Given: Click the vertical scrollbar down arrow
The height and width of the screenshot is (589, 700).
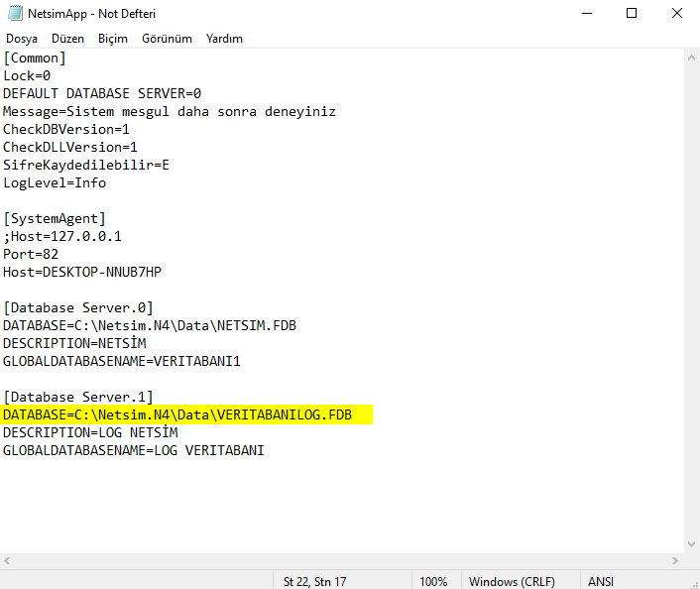Looking at the screenshot, I should click(691, 544).
